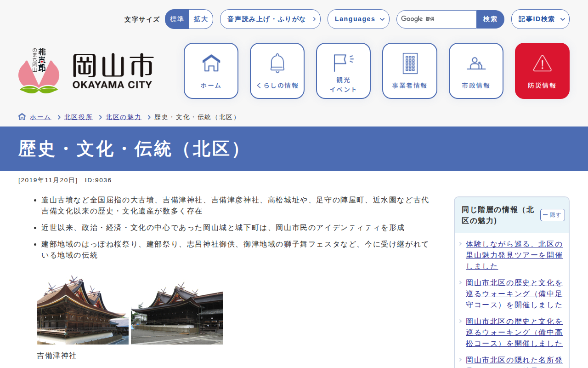Click the bullet text starting 近世以来
The width and height of the screenshot is (588, 368).
click(x=223, y=228)
